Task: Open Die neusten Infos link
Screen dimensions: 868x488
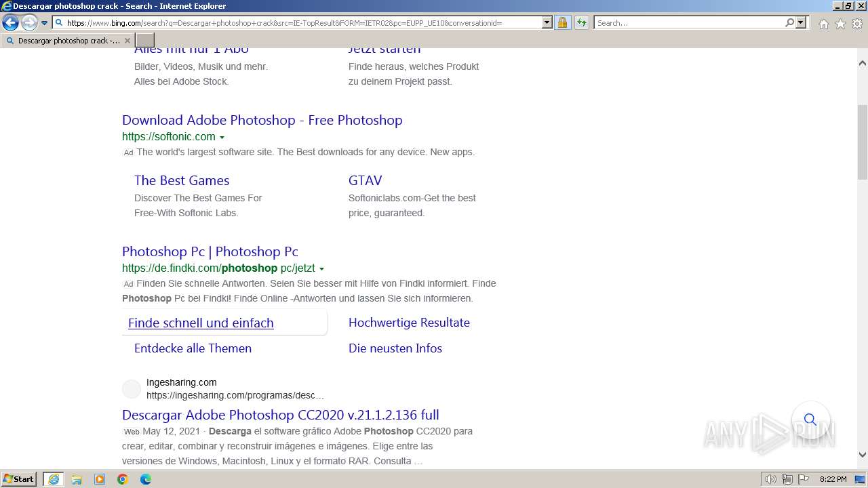Action: 395,348
